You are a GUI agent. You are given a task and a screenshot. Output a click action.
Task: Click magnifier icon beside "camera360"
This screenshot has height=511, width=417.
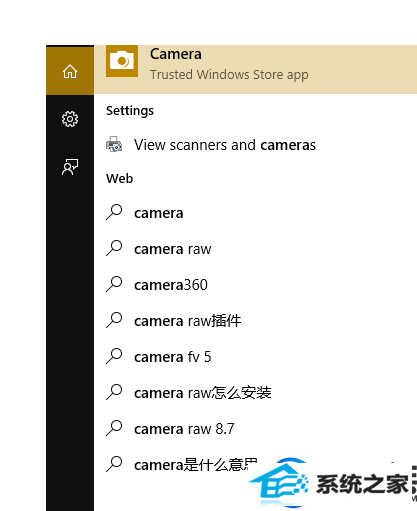click(114, 284)
